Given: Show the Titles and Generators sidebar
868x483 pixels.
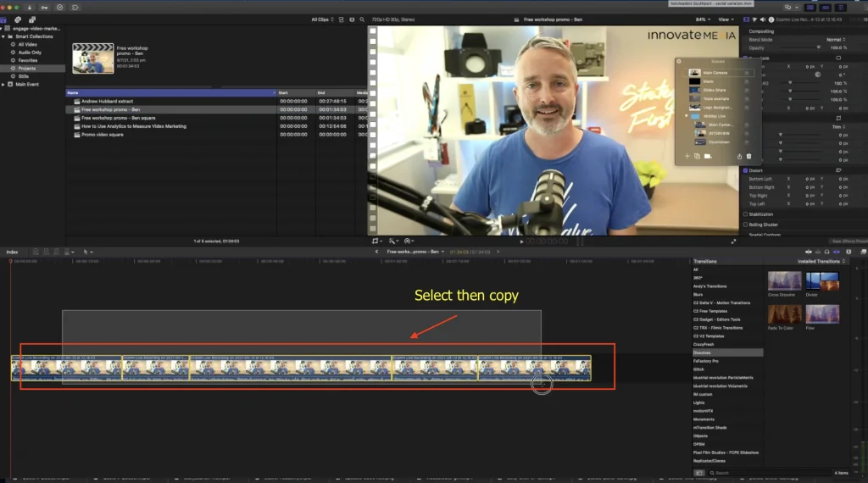Looking at the screenshot, I should (x=32, y=19).
